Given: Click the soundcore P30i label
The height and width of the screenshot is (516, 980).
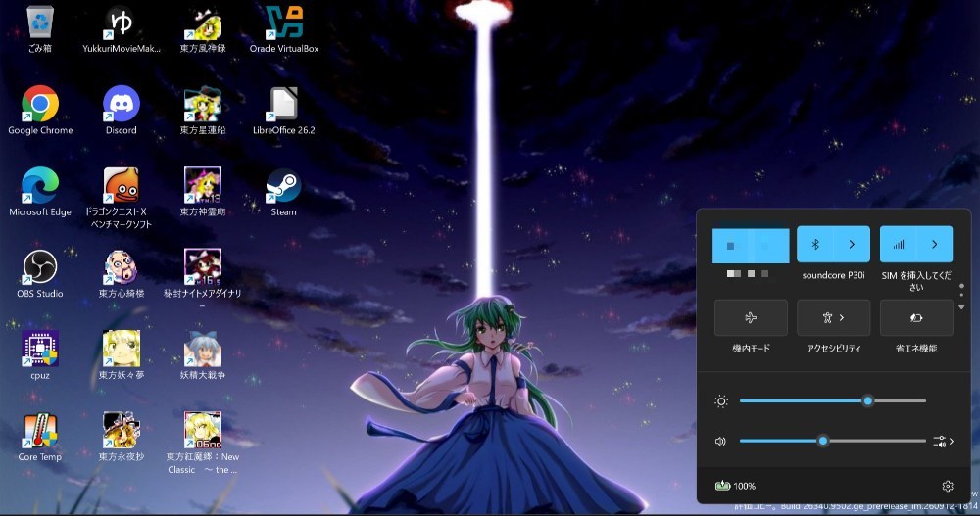Looking at the screenshot, I should (x=833, y=275).
